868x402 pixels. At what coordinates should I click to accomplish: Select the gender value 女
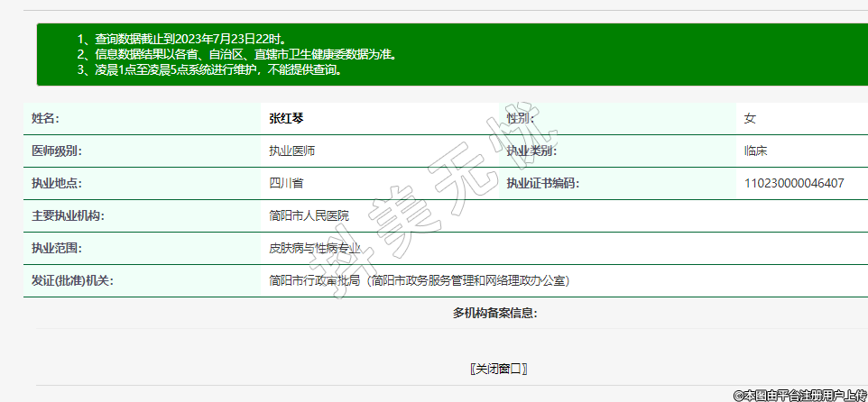coord(750,118)
